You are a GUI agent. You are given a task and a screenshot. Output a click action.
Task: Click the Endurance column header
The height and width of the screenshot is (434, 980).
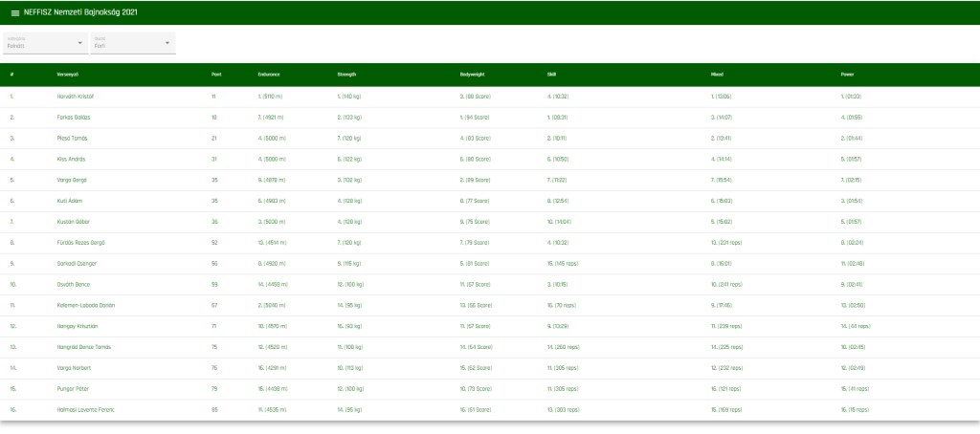(x=268, y=74)
